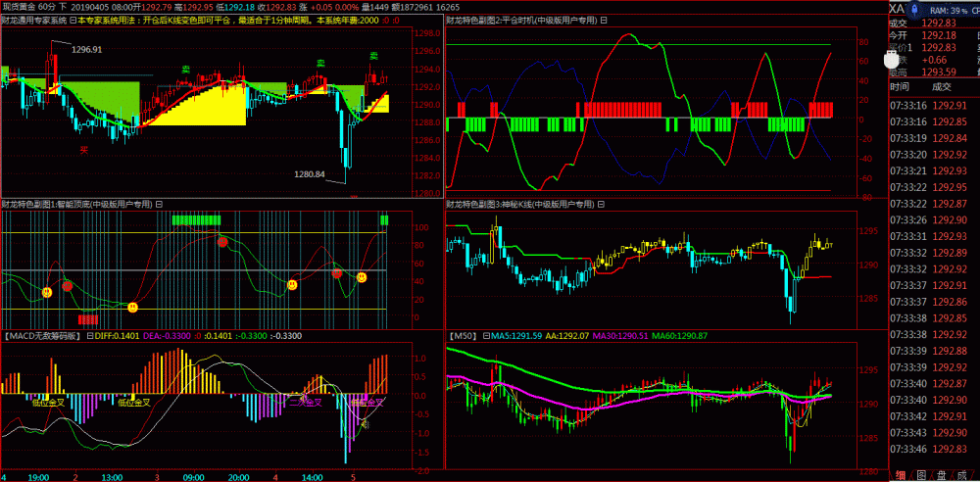Click the DEA:-0.3300 indicator value
The image size is (980, 482).
(168, 336)
